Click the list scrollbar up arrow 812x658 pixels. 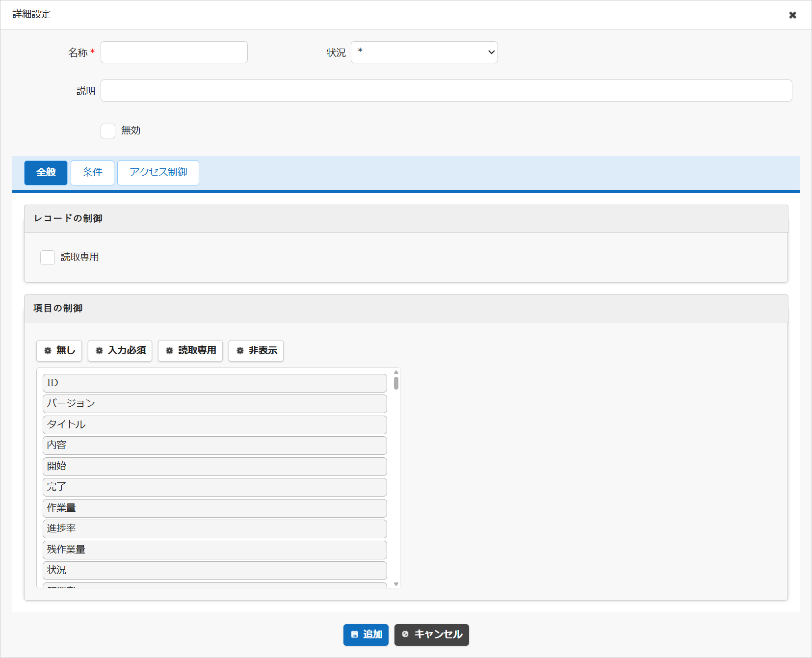click(396, 372)
